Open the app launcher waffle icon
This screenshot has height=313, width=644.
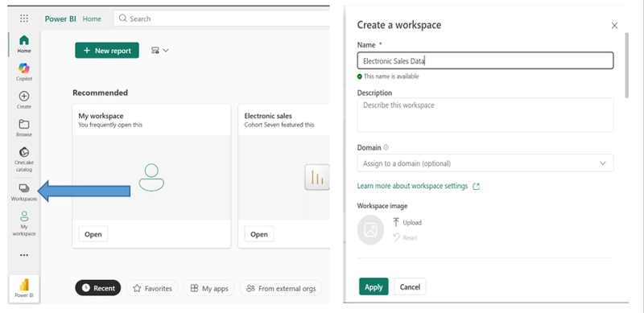coord(24,19)
